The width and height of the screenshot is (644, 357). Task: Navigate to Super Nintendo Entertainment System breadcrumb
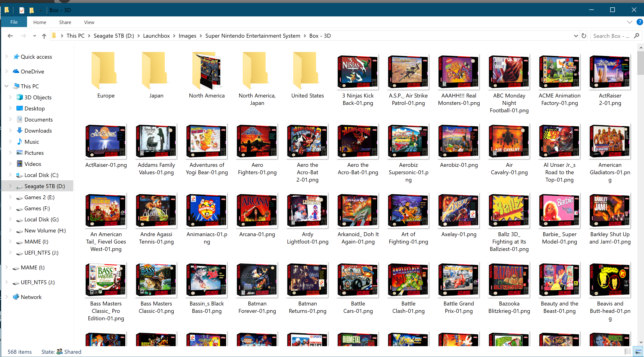point(253,36)
